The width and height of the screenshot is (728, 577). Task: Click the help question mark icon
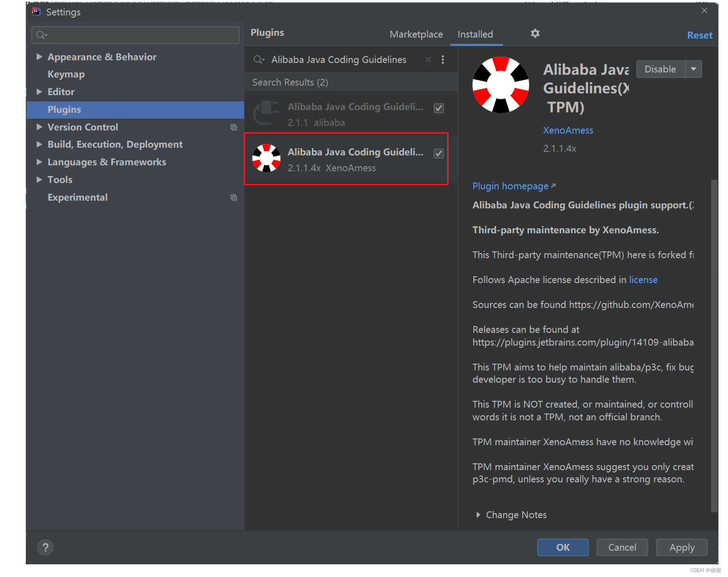point(45,548)
